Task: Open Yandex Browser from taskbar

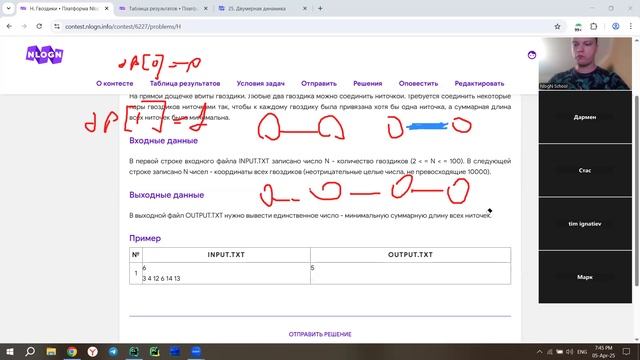Action: pyautogui.click(x=93, y=351)
